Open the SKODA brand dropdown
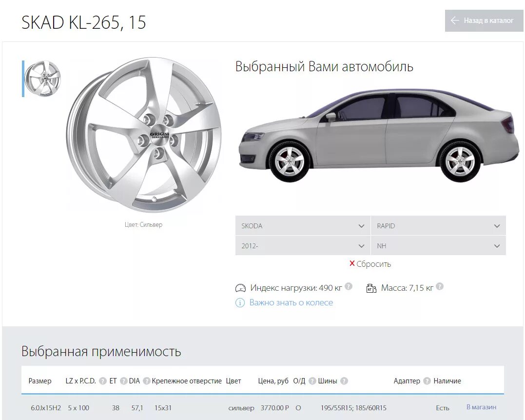This screenshot has height=420, width=525. coord(303,226)
